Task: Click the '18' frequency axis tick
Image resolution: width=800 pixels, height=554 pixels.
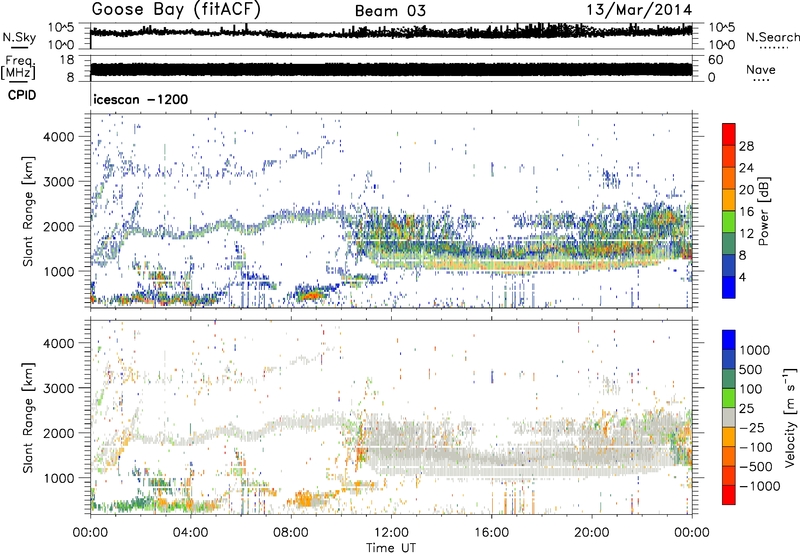Action: 67,60
